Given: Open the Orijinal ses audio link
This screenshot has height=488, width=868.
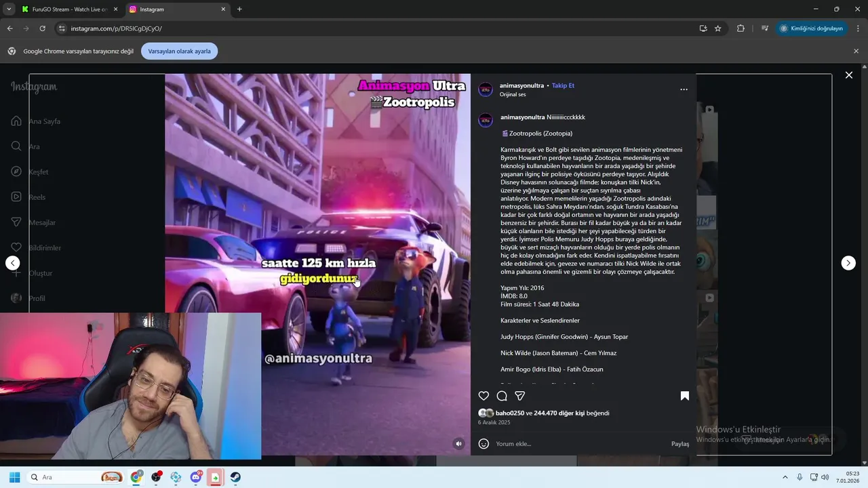Looking at the screenshot, I should coord(513,94).
